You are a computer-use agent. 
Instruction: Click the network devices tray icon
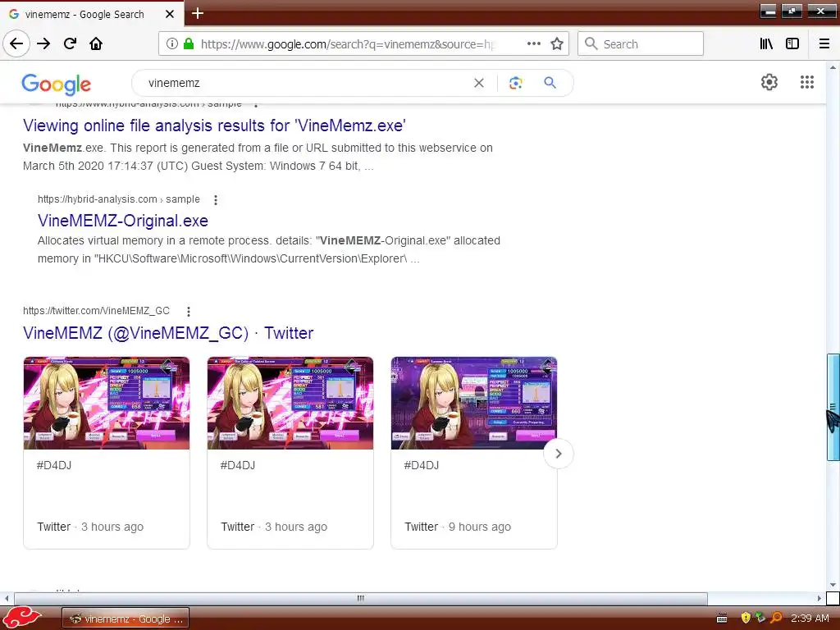coord(760,619)
